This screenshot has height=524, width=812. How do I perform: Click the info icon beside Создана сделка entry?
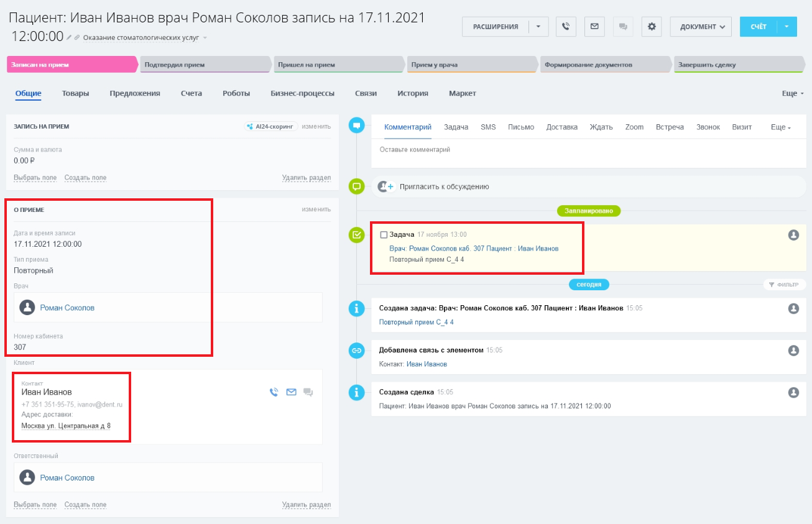357,392
